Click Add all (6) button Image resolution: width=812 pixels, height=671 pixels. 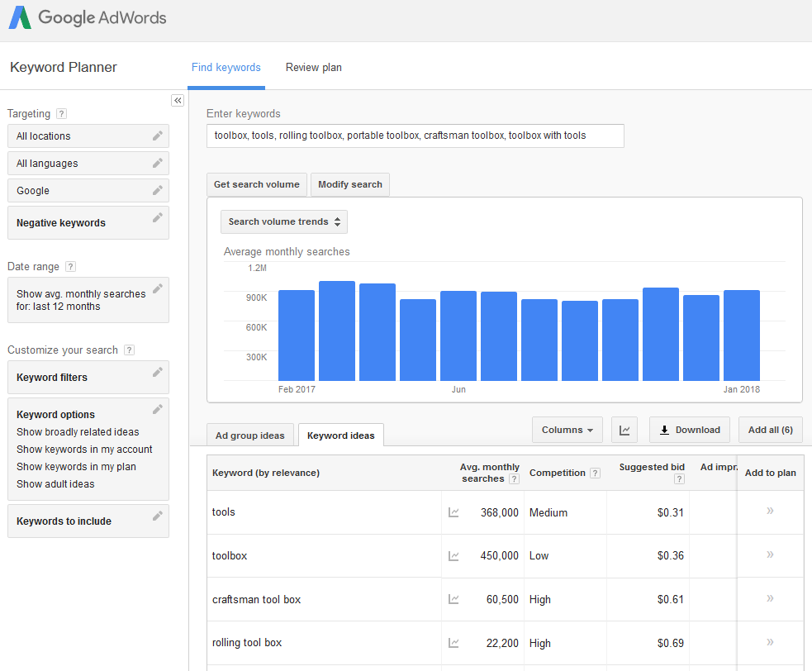coord(771,430)
